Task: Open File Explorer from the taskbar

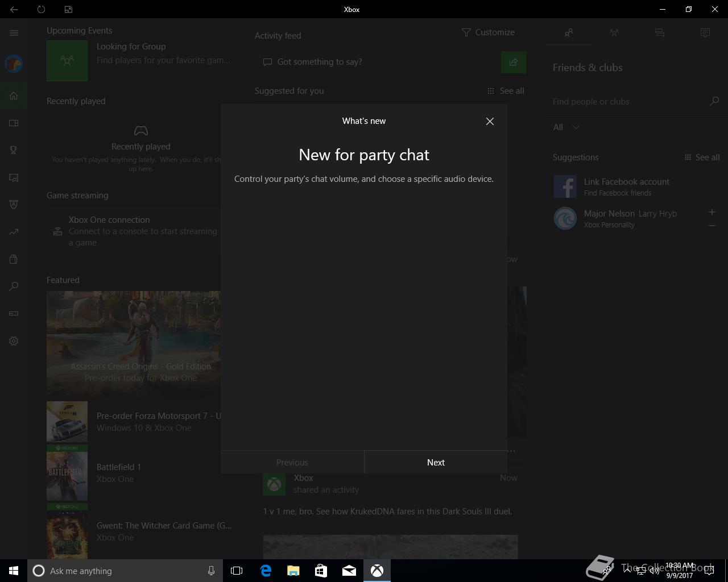Action: tap(293, 571)
